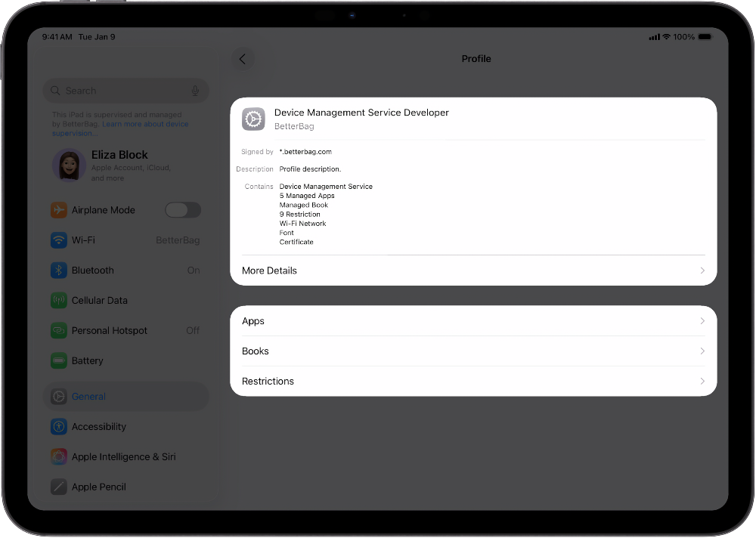Click the Bluetooth icon

[x=59, y=270]
